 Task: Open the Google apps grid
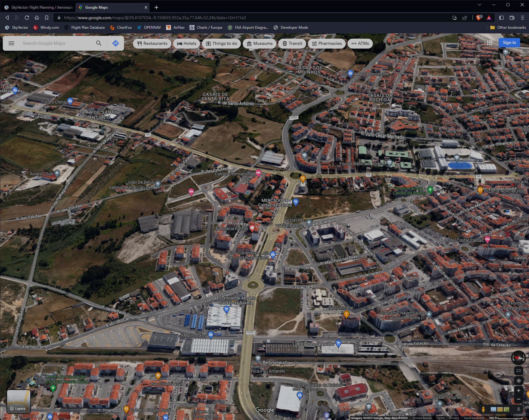point(489,43)
